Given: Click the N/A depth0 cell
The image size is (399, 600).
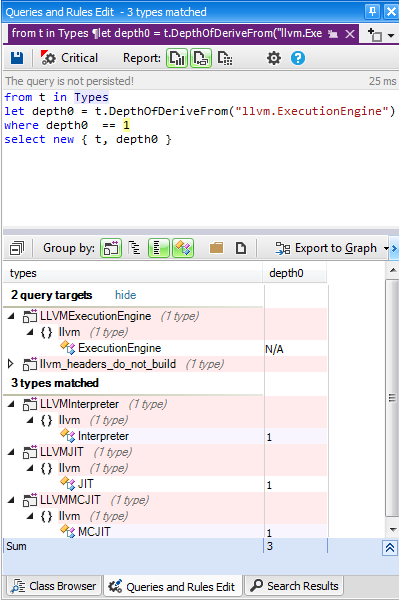Looking at the screenshot, I should pos(295,349).
